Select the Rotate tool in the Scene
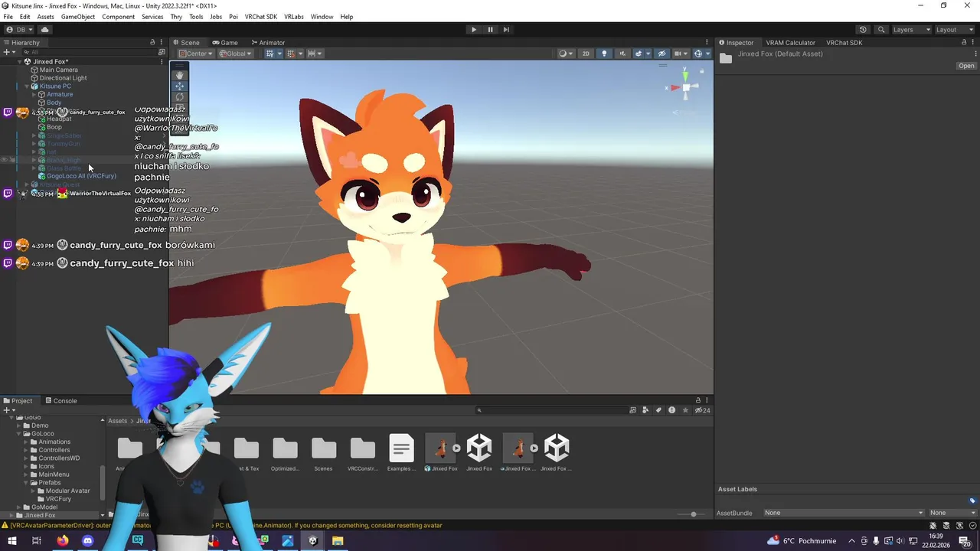 pos(180,97)
